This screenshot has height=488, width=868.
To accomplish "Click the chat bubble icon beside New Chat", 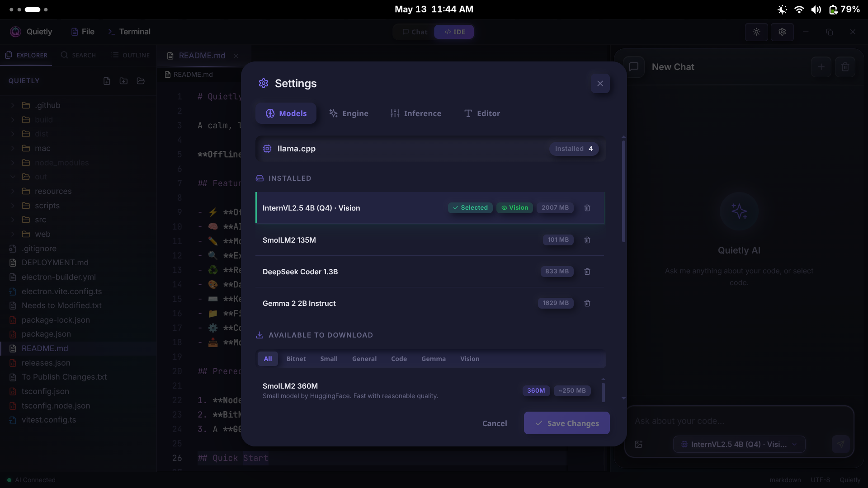I will [634, 67].
